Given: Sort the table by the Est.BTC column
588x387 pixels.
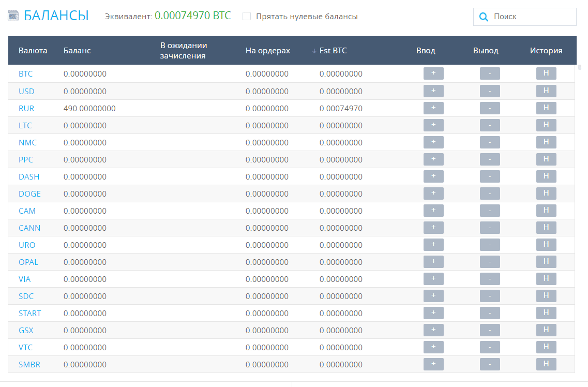Looking at the screenshot, I should point(333,51).
